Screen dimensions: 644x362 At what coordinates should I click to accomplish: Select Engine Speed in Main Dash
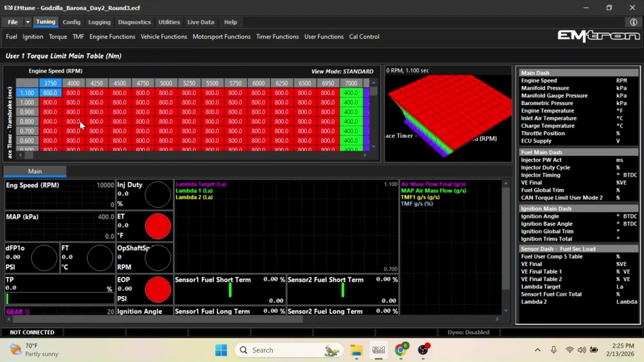pos(579,80)
